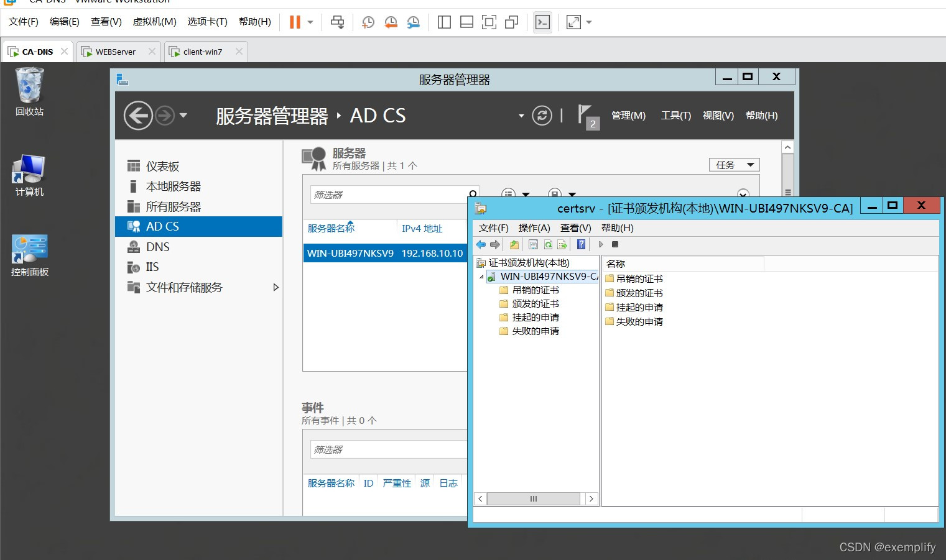Click the certsrv toolbar help icon

coord(581,244)
